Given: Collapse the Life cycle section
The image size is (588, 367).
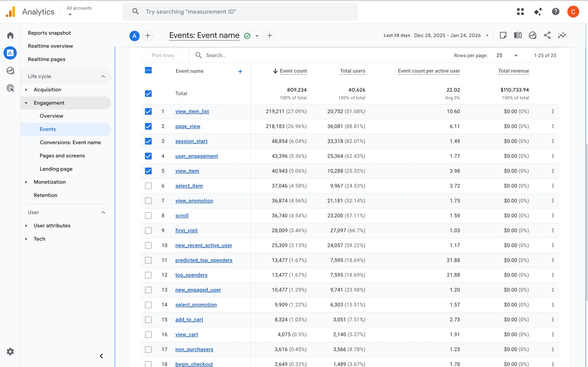Looking at the screenshot, I should 103,76.
